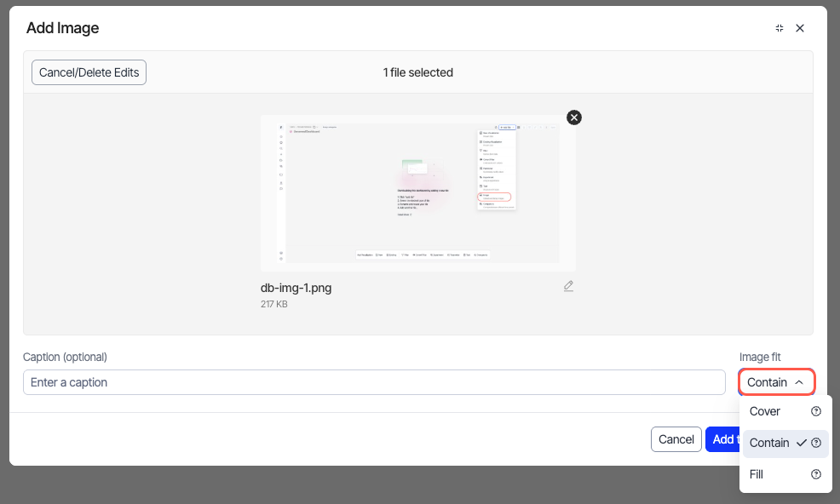Click the Caption (optional) label

[x=65, y=357]
